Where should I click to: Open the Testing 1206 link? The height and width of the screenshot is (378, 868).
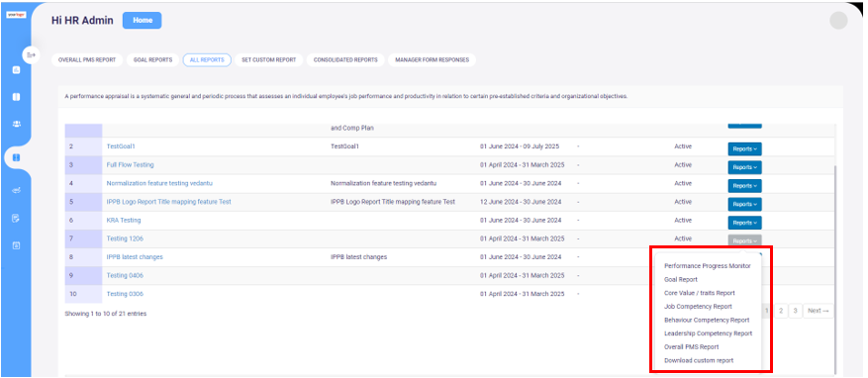coord(125,238)
